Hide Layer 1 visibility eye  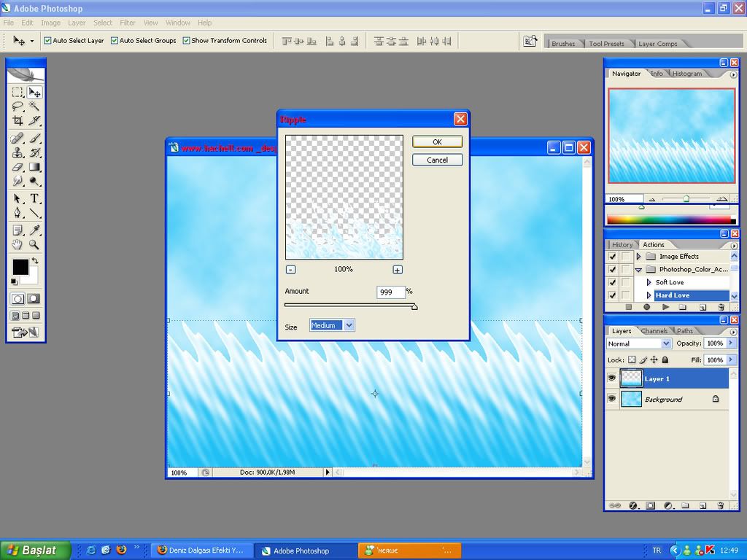pos(612,378)
